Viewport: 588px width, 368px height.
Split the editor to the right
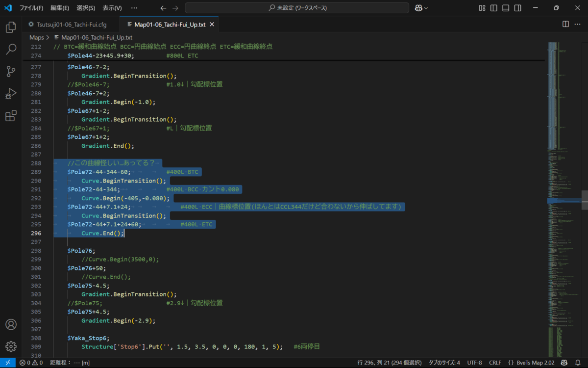pyautogui.click(x=565, y=24)
